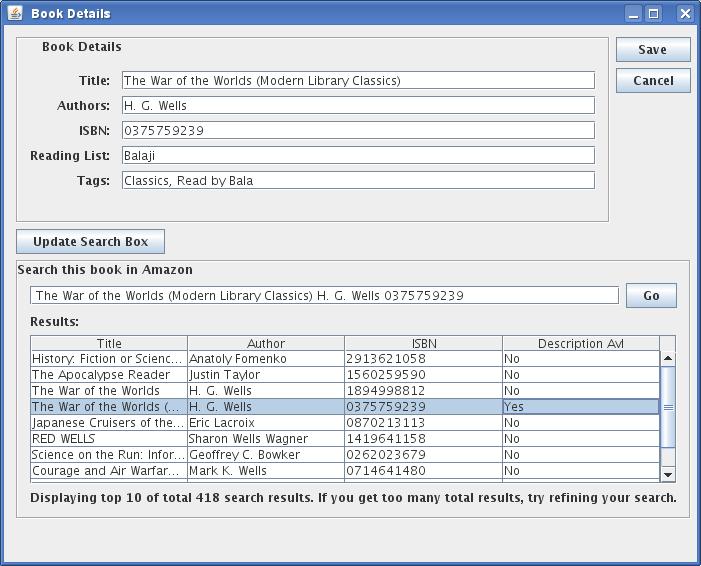Maximize the Book Details window
701x566 pixels.
coord(654,14)
